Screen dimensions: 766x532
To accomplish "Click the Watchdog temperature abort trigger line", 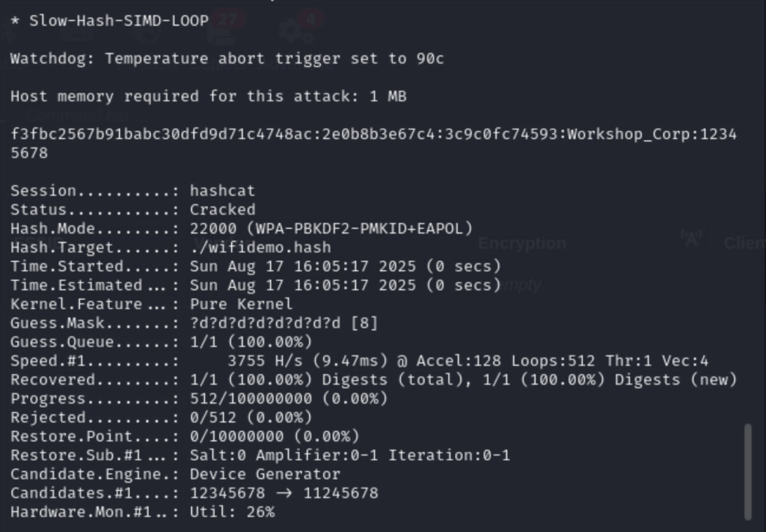I will (x=227, y=58).
